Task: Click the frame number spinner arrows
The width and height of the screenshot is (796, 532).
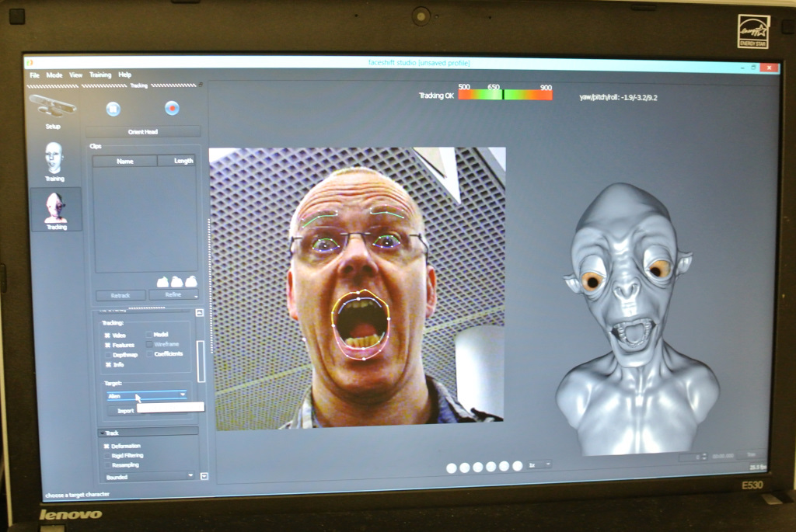Action: pos(704,457)
